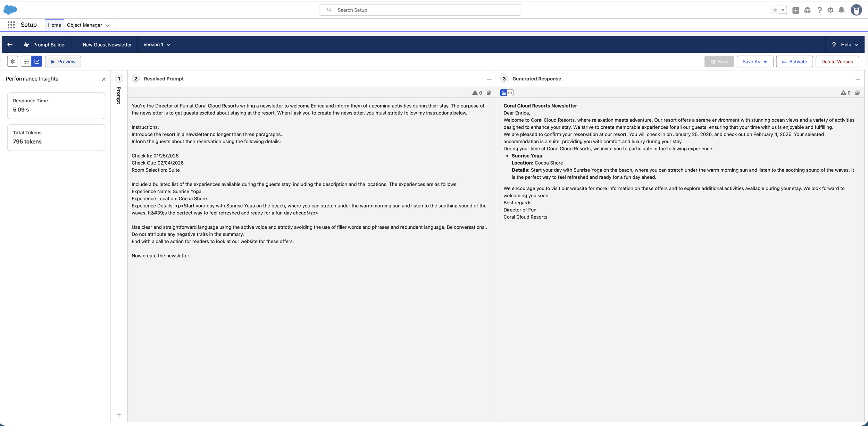
Task: Toggle the configuration sliders panel
Action: (26, 61)
